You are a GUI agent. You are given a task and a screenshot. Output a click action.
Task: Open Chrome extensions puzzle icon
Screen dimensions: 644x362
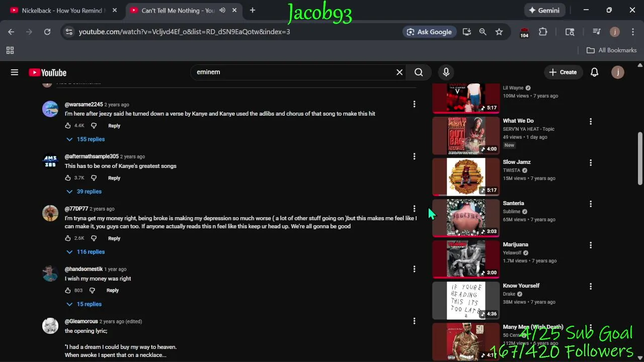(543, 32)
